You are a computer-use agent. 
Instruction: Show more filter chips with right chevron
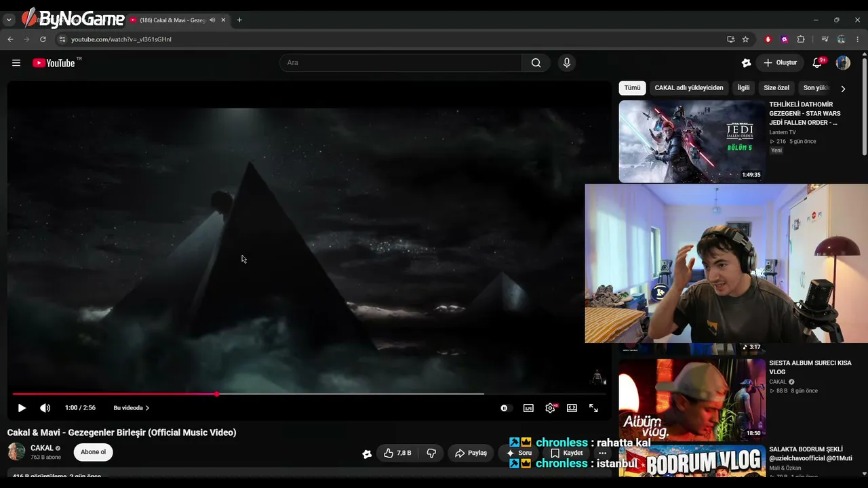coord(843,89)
